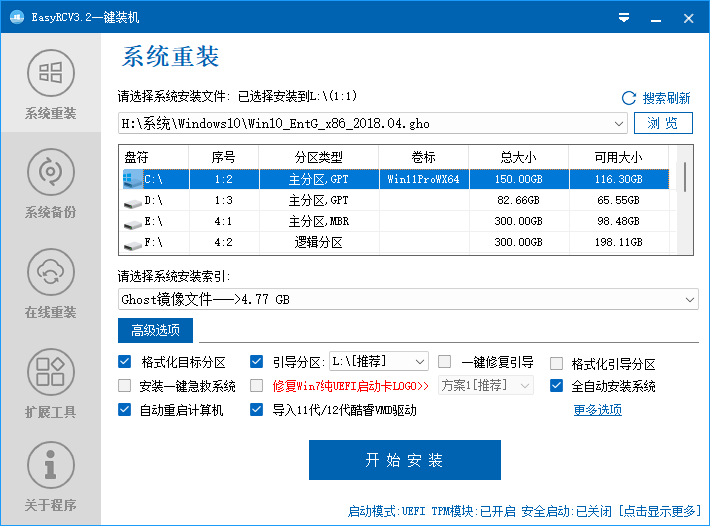Viewport: 710px width, 526px height.
Task: Open the title bar dropdown menu icon
Action: coord(624,18)
